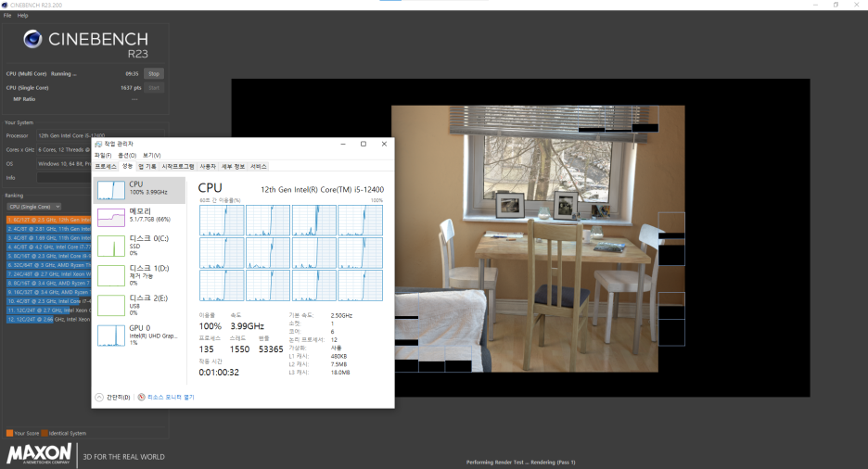
Task: Click the Cinebench sphere logo icon
Action: click(32, 39)
